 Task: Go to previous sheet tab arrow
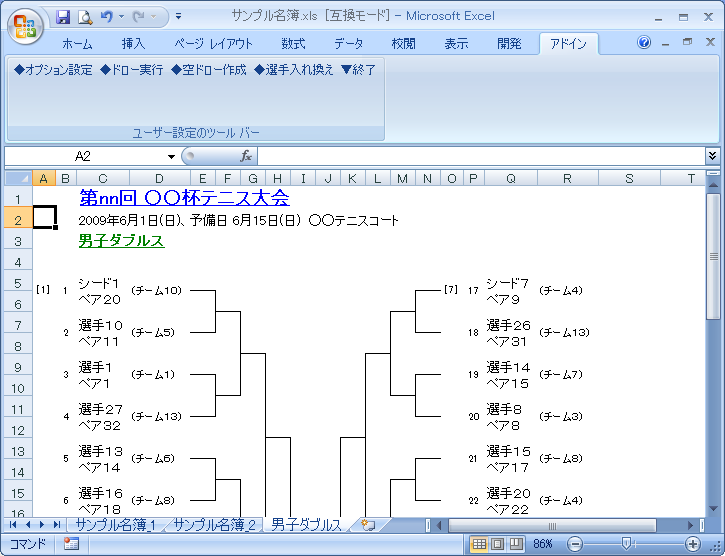[x=28, y=525]
